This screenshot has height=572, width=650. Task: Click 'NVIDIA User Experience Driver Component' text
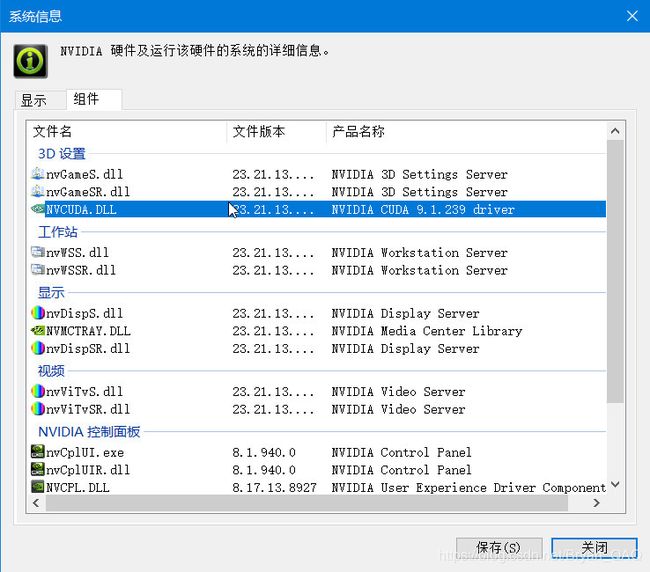pyautogui.click(x=468, y=487)
